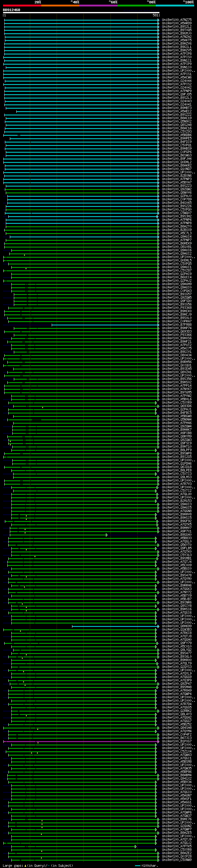Click the red 20% identity color segment
The width and height of the screenshot is (197, 868).
point(22,6)
